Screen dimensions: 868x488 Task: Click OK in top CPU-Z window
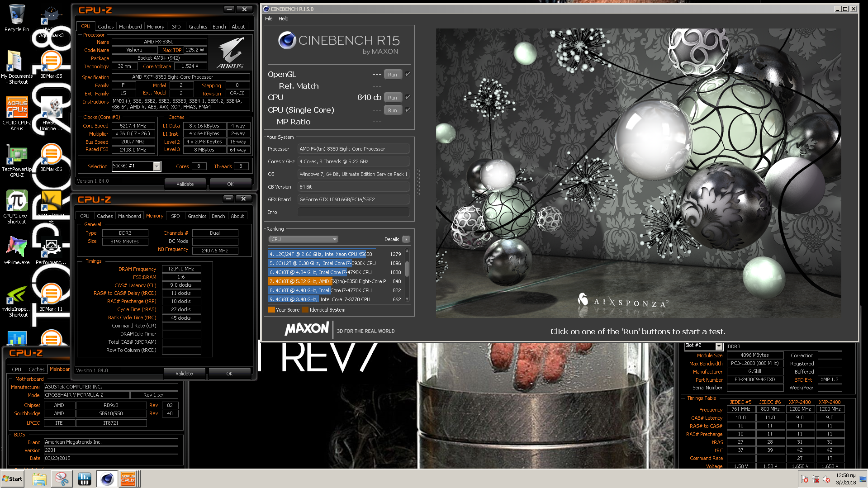point(230,184)
